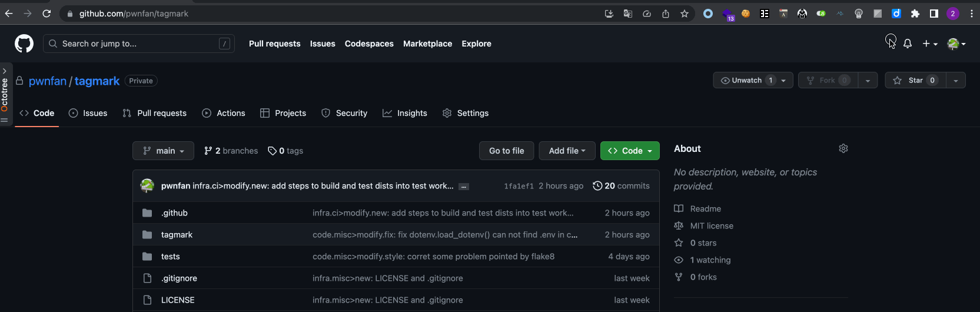View the 0 tags link
The width and height of the screenshot is (980, 312).
click(x=285, y=151)
